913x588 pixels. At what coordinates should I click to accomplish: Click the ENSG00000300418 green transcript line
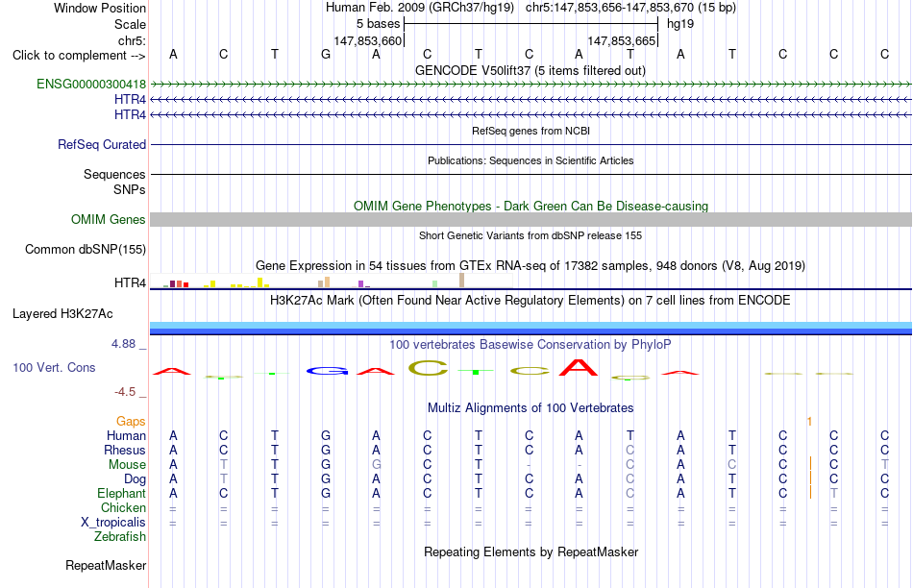click(531, 85)
